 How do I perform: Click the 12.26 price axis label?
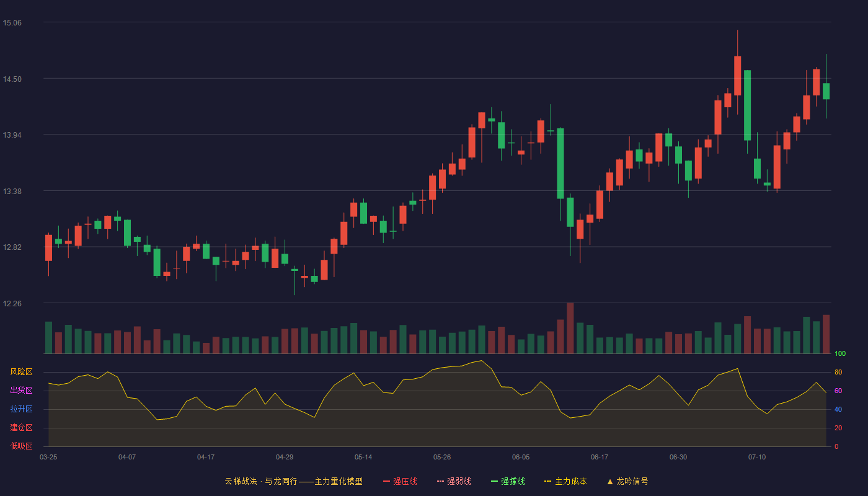[12, 303]
